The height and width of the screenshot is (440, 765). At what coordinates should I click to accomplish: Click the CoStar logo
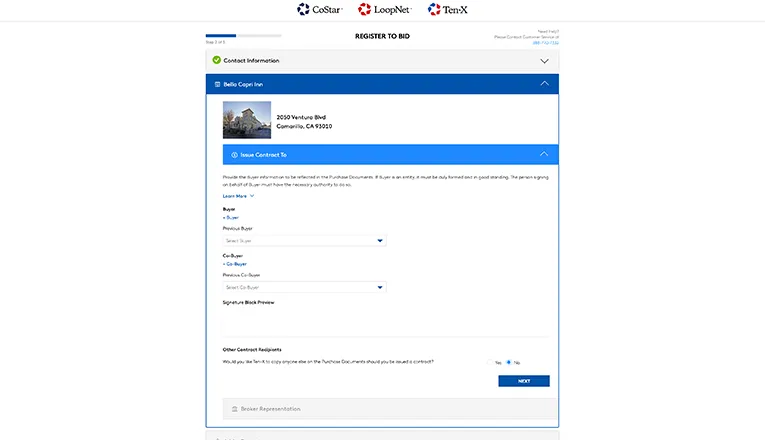pos(320,9)
